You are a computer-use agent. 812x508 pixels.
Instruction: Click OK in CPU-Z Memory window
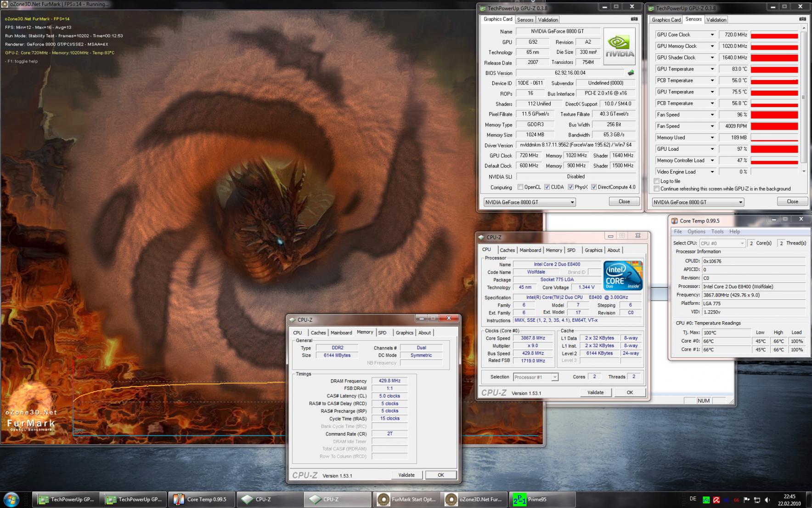pos(440,475)
